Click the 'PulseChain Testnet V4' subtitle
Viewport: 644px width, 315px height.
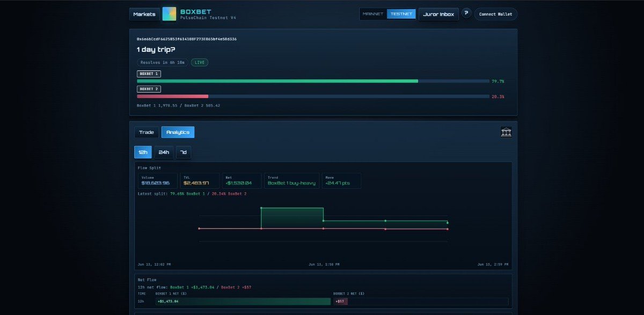208,18
